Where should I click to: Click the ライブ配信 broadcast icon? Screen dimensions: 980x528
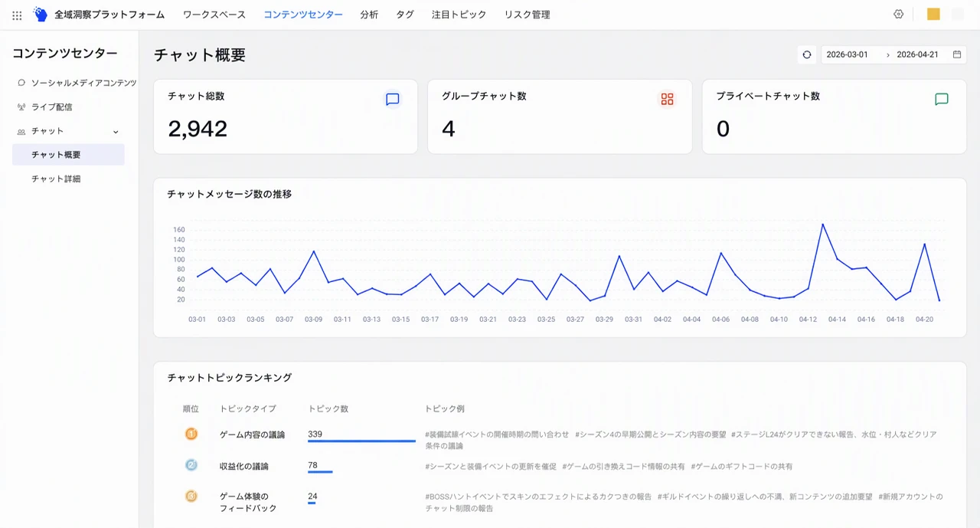click(21, 107)
